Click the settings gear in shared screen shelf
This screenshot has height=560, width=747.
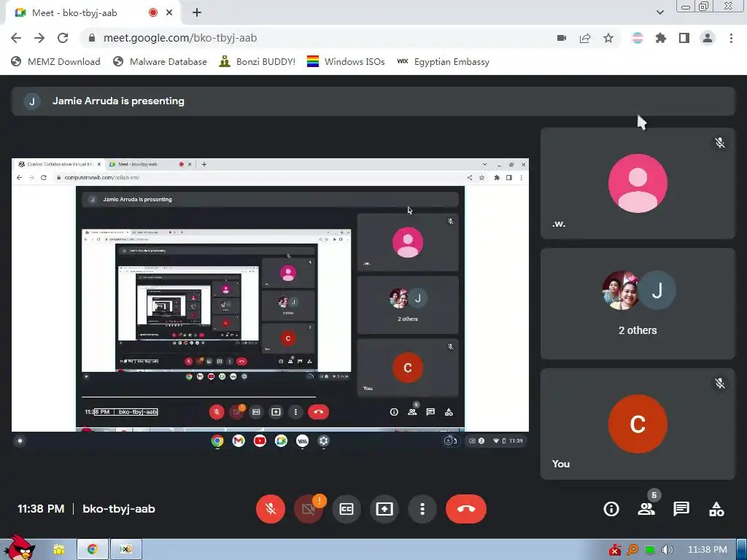tap(323, 441)
